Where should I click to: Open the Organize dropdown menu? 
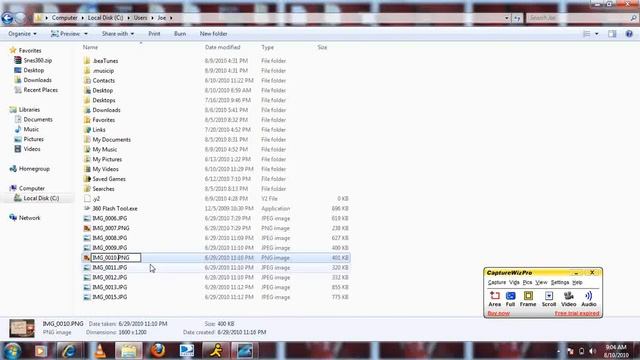click(x=22, y=34)
